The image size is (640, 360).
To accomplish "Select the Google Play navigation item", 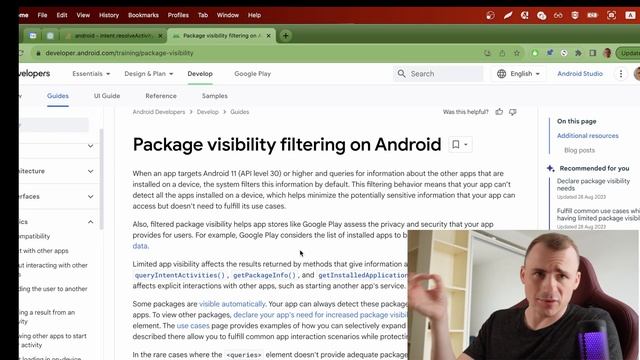I will 253,73.
